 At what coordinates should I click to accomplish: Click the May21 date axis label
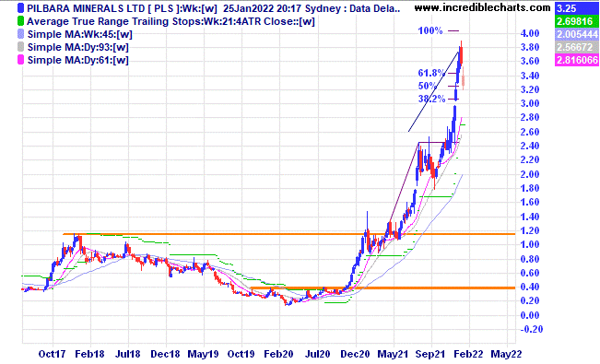(x=393, y=354)
